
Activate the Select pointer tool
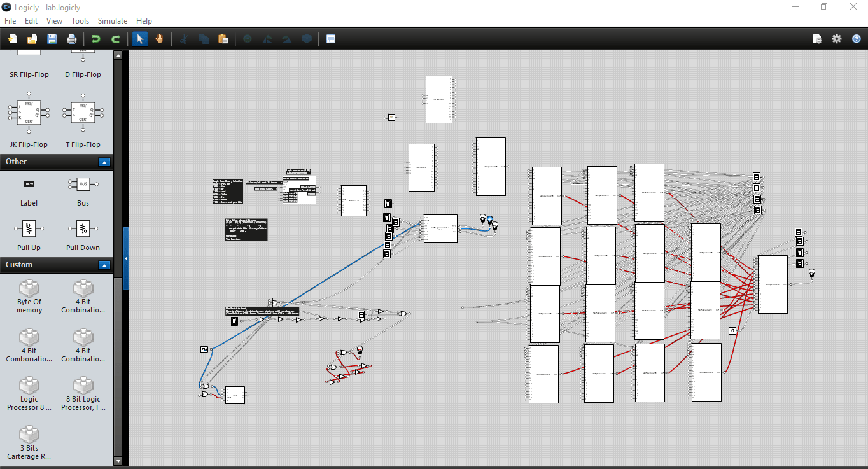pos(140,39)
